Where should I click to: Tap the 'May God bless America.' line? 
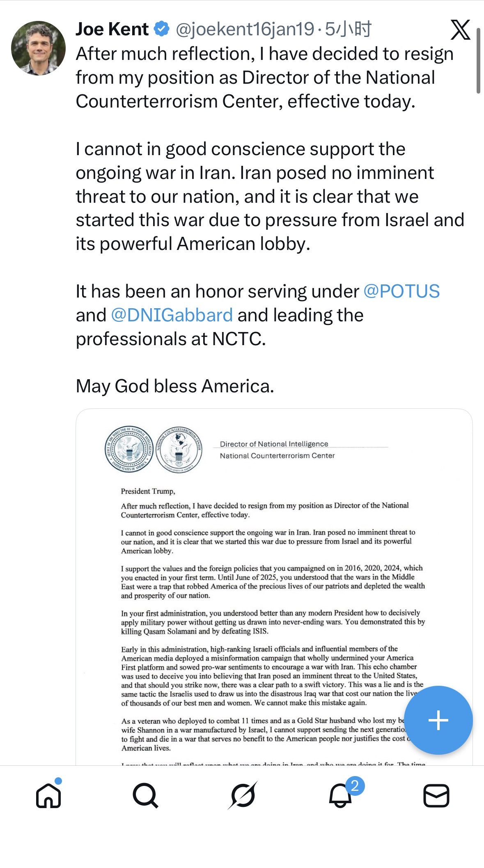[x=175, y=386]
